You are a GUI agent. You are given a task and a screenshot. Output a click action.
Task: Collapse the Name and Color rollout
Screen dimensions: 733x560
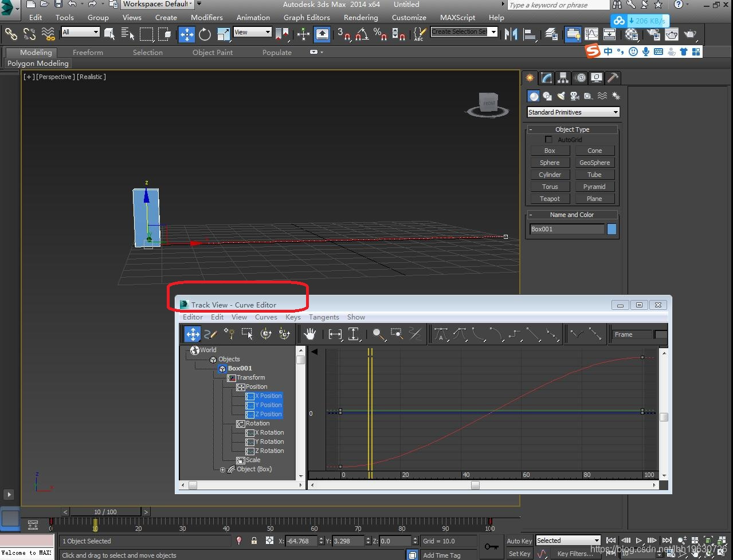[x=572, y=215]
